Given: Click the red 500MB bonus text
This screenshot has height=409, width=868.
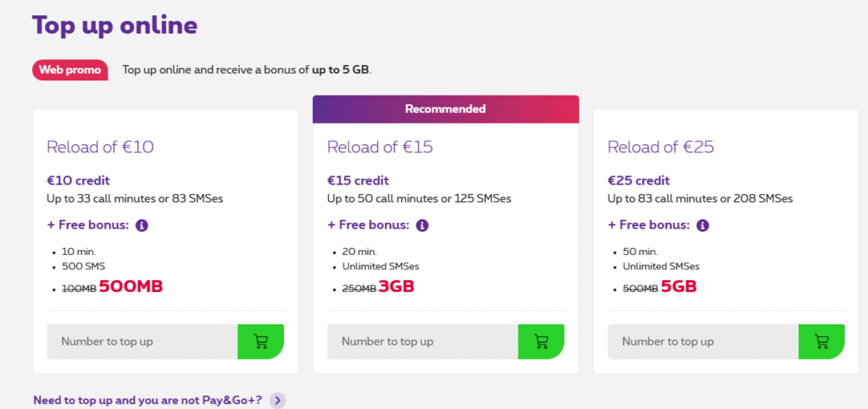Looking at the screenshot, I should click(131, 286).
